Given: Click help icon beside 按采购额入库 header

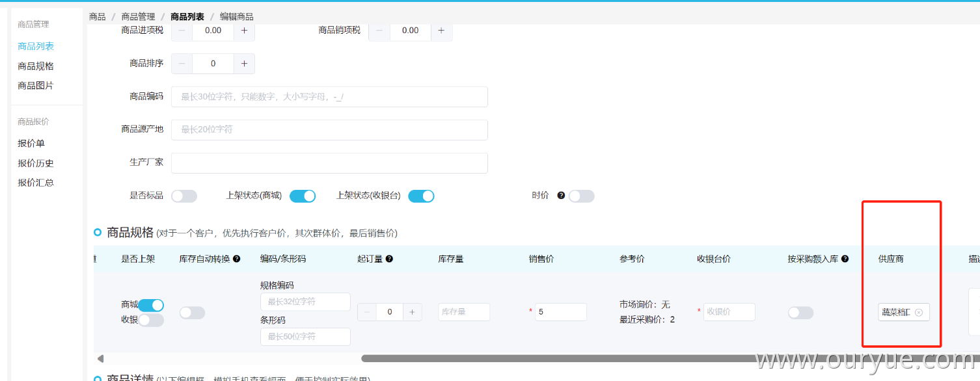Looking at the screenshot, I should coord(845,259).
